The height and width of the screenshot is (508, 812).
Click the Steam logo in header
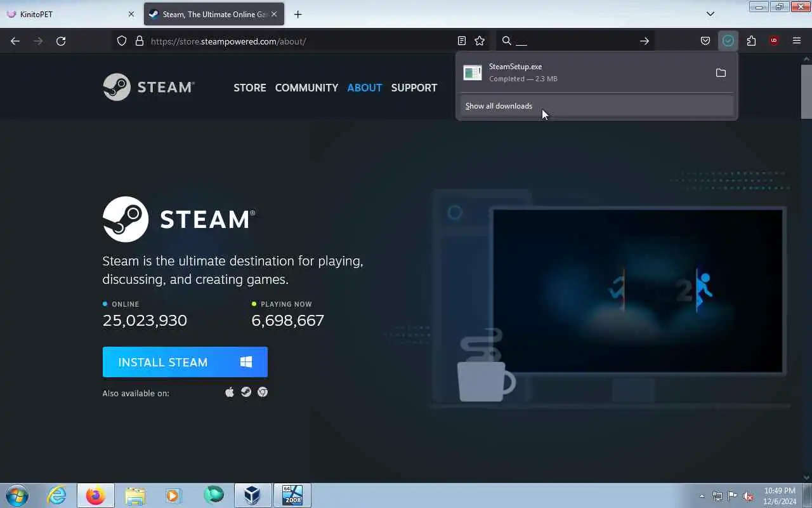click(x=149, y=87)
